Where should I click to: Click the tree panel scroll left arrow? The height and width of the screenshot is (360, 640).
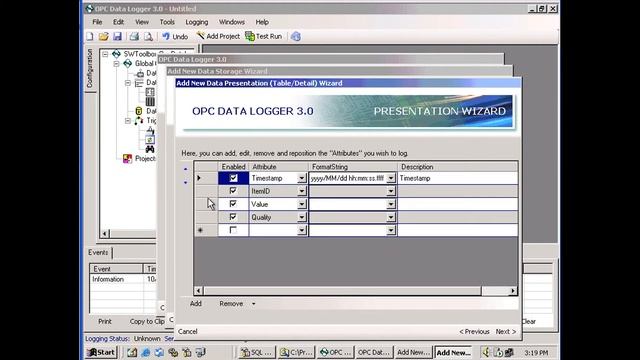(x=105, y=234)
